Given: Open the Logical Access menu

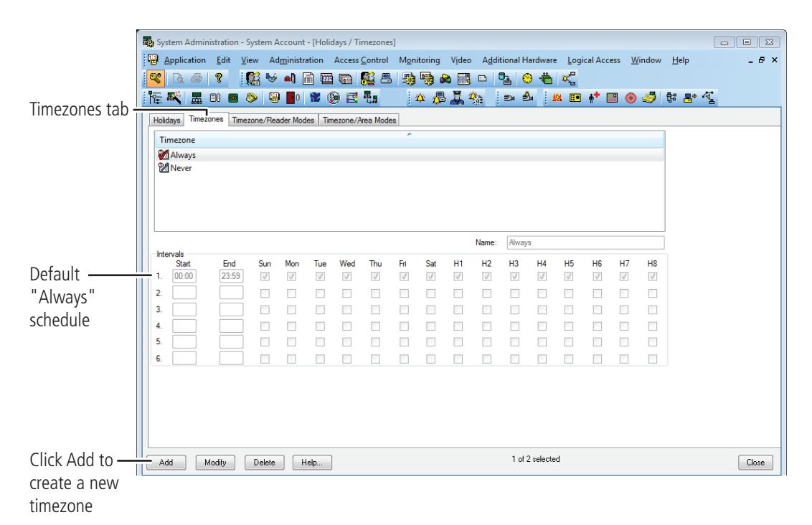Looking at the screenshot, I should tap(593, 60).
